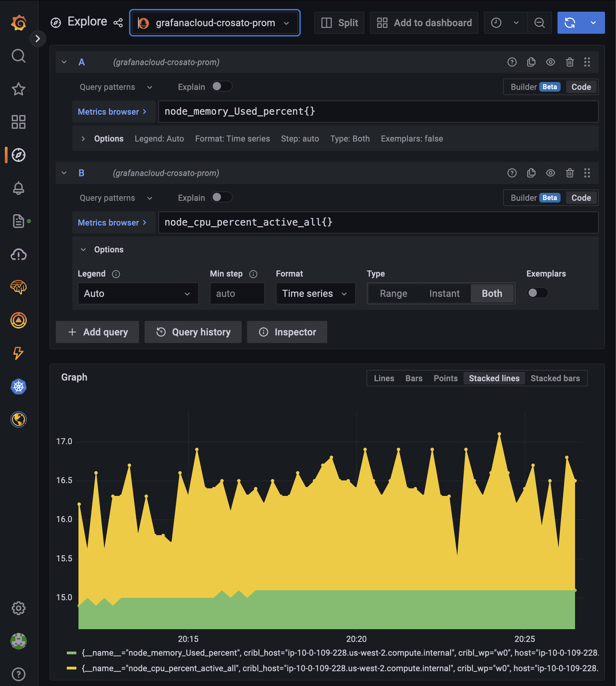616x686 pixels.
Task: Open the grafanacloud-crosato-prom data source dropdown
Action: pos(215,23)
